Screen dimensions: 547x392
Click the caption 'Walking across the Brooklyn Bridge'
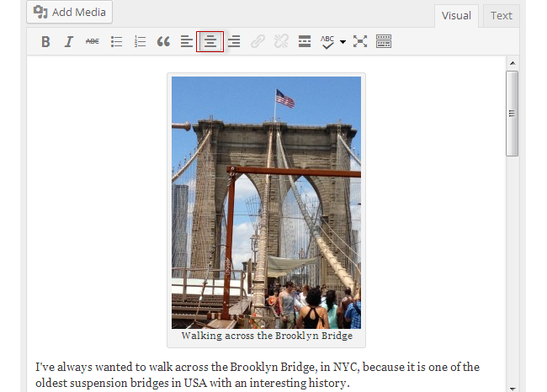pyautogui.click(x=267, y=336)
